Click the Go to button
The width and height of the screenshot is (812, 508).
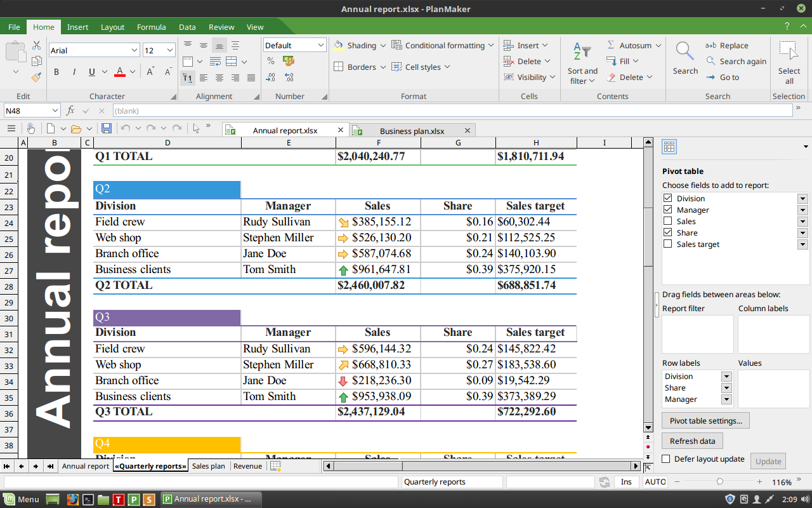[x=723, y=77]
